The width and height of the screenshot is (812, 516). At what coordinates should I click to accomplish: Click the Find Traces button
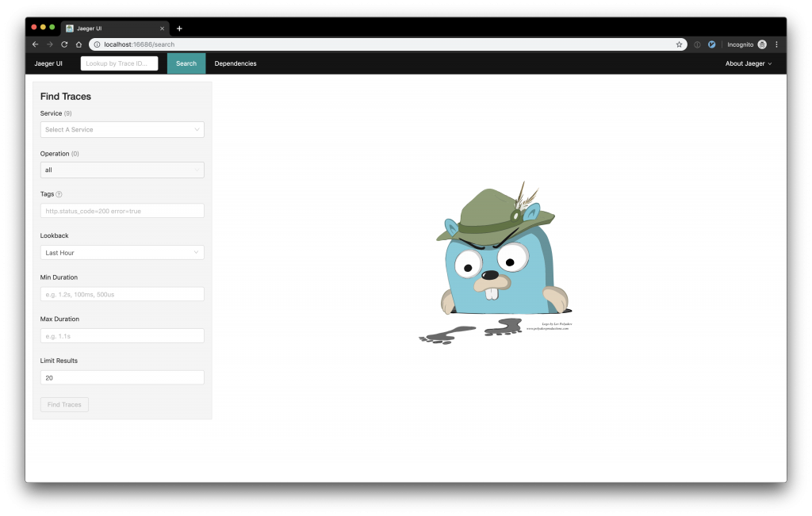click(x=64, y=405)
